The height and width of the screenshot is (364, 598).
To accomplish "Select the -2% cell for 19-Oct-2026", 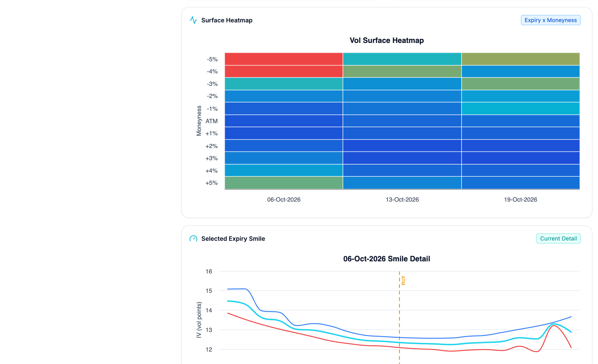I will tap(521, 96).
